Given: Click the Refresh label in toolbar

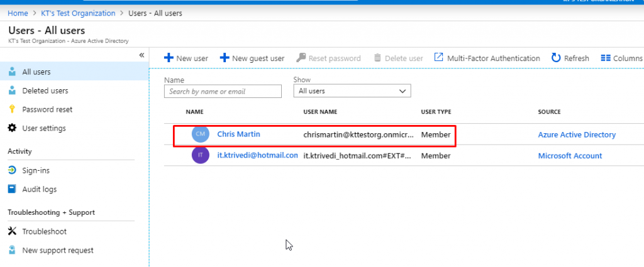Looking at the screenshot, I should point(577,58).
